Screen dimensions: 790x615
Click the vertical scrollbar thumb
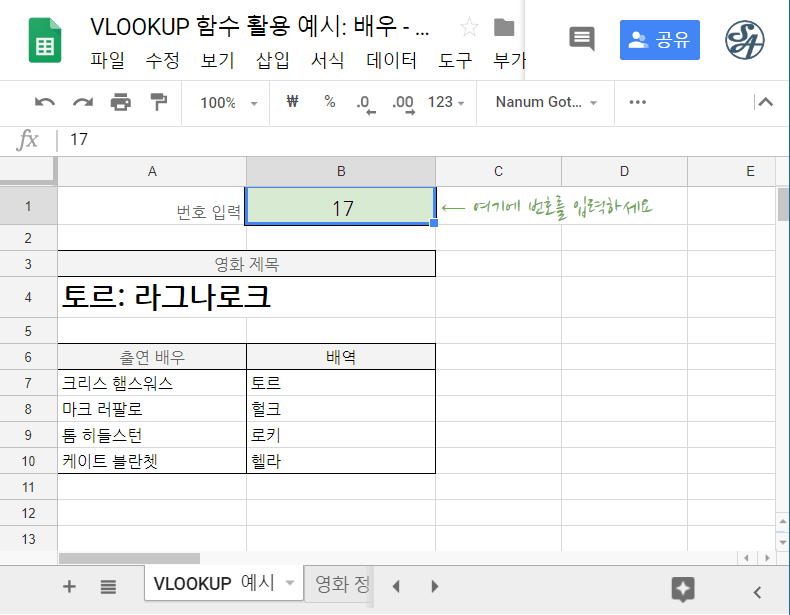783,204
